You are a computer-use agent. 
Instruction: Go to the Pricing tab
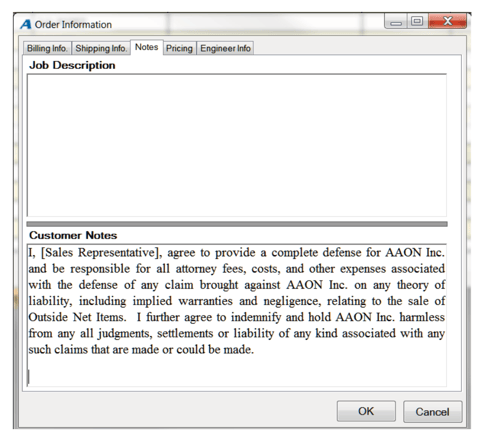[179, 48]
